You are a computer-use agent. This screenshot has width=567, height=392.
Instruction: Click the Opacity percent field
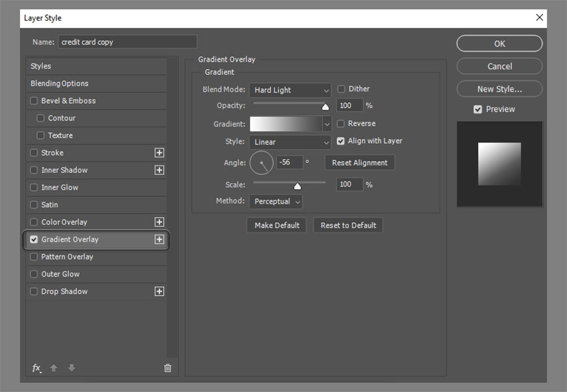pos(349,105)
